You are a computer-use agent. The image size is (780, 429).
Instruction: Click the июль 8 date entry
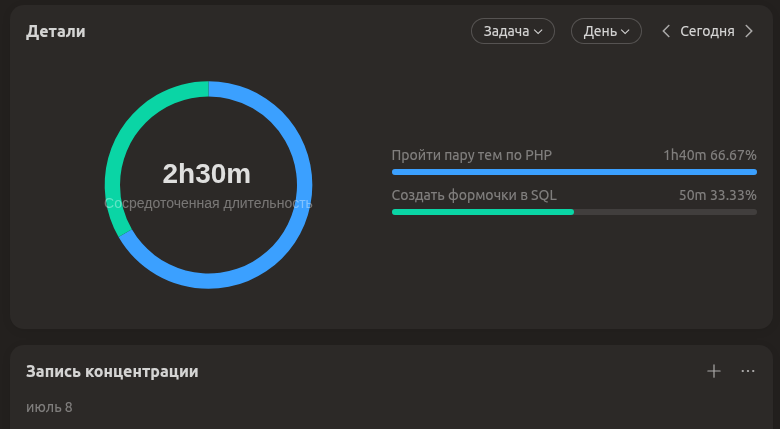(x=49, y=407)
